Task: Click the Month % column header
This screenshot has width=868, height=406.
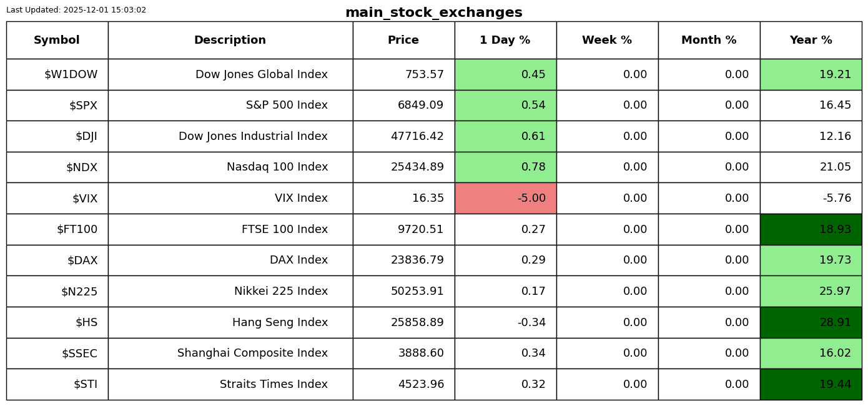Action: [709, 40]
